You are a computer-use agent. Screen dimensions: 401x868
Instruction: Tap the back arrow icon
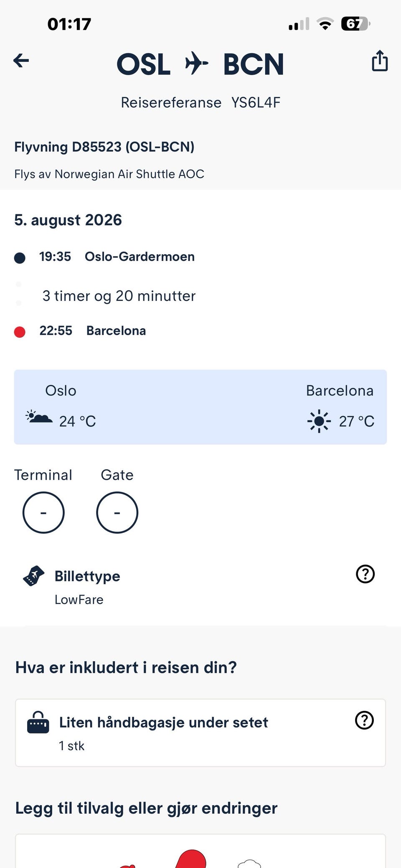tap(21, 61)
